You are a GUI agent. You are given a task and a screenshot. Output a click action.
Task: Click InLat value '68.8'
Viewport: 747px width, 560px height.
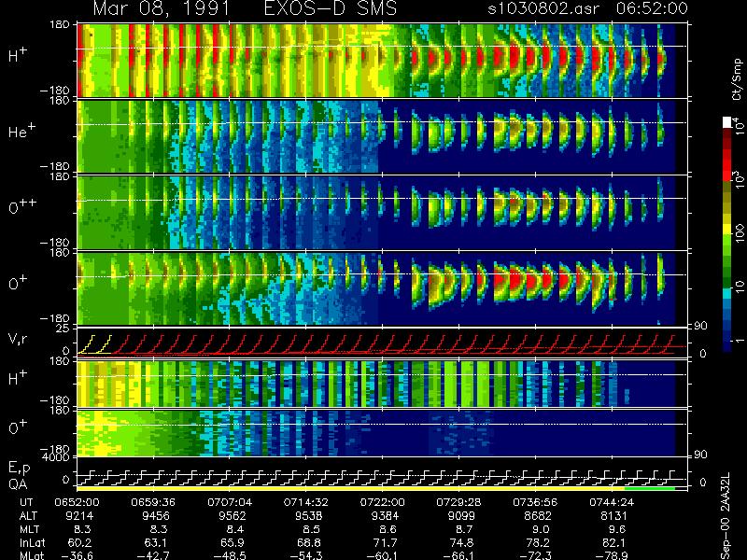309,543
